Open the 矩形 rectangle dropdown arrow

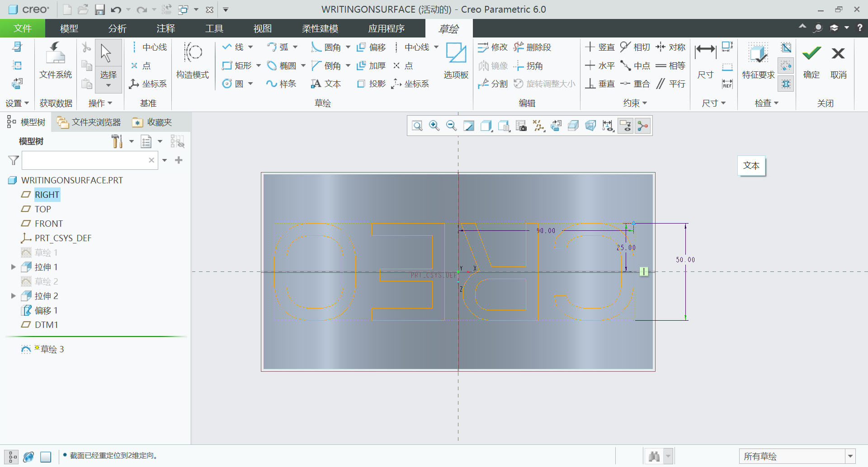click(x=259, y=65)
